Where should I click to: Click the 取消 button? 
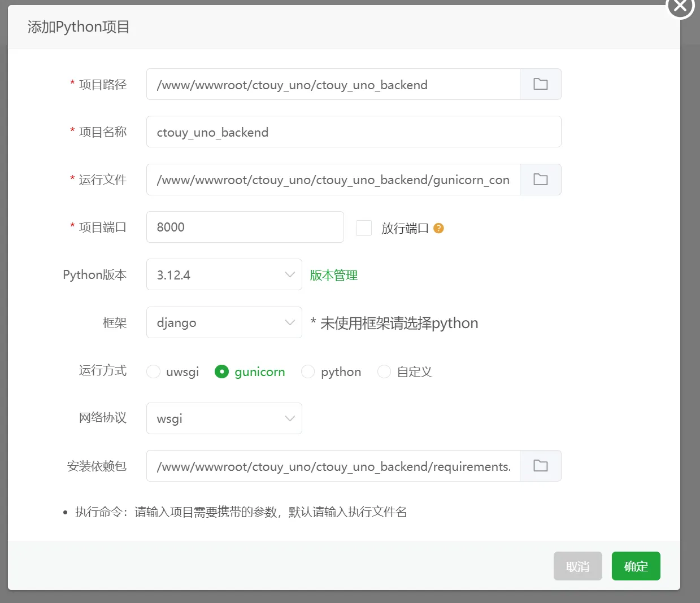577,566
